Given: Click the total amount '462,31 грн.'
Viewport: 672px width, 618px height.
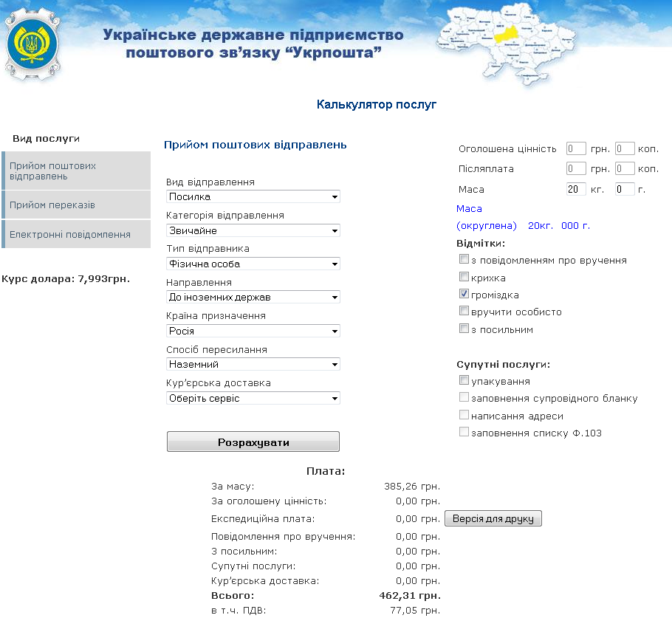Looking at the screenshot, I should pos(410,595).
